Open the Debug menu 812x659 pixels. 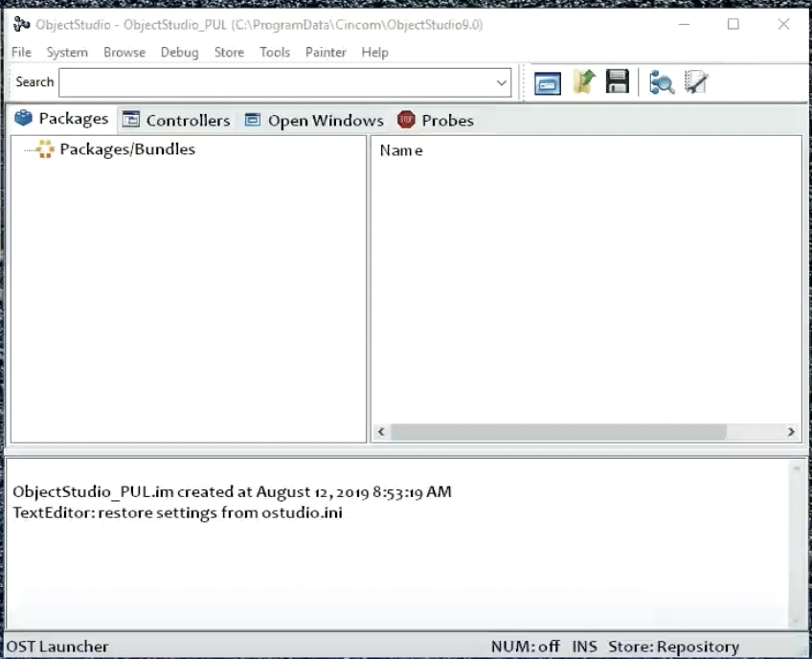pyautogui.click(x=179, y=53)
